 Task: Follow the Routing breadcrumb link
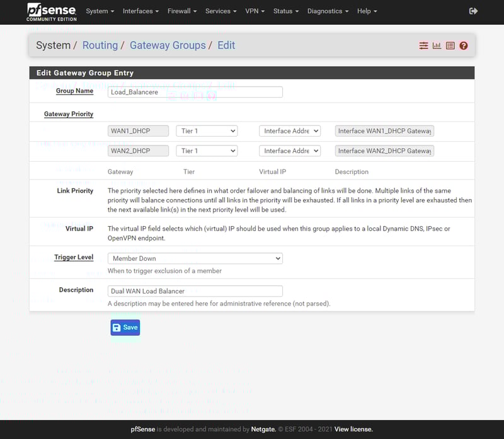(x=100, y=45)
